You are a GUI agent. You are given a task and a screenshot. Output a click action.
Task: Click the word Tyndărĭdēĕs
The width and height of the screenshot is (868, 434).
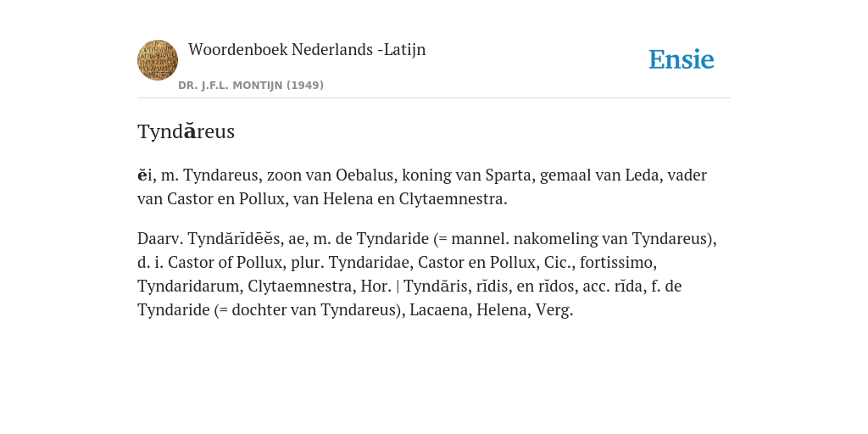coord(234,238)
